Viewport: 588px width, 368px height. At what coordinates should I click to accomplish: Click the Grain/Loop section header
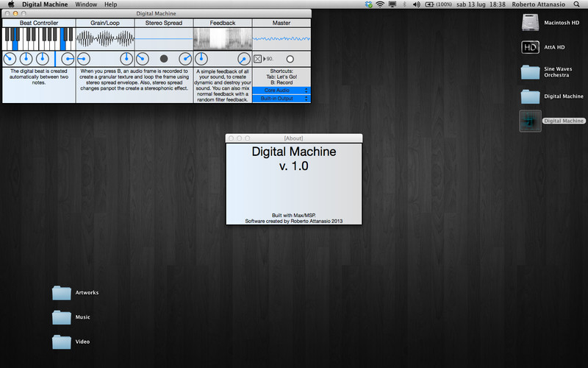(x=105, y=23)
